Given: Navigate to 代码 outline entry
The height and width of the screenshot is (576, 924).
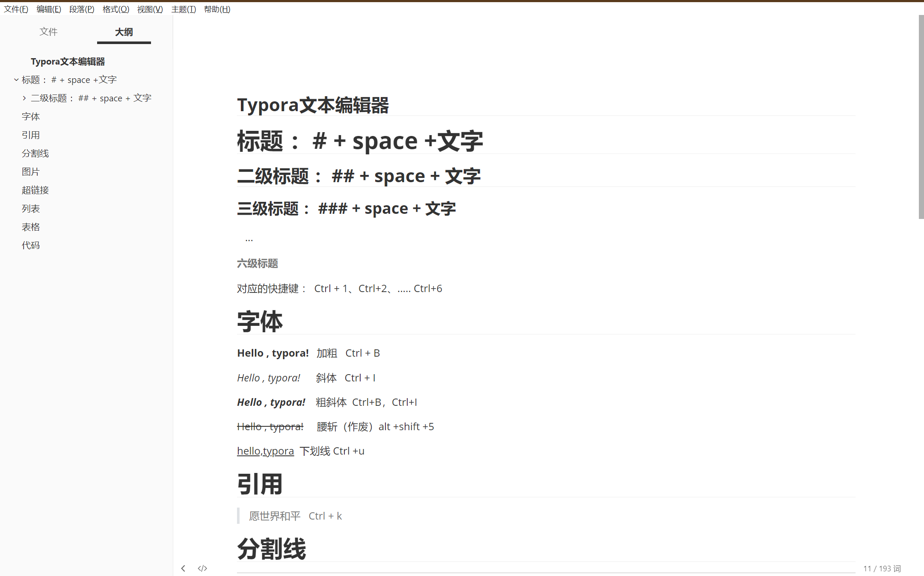Looking at the screenshot, I should click(x=31, y=245).
